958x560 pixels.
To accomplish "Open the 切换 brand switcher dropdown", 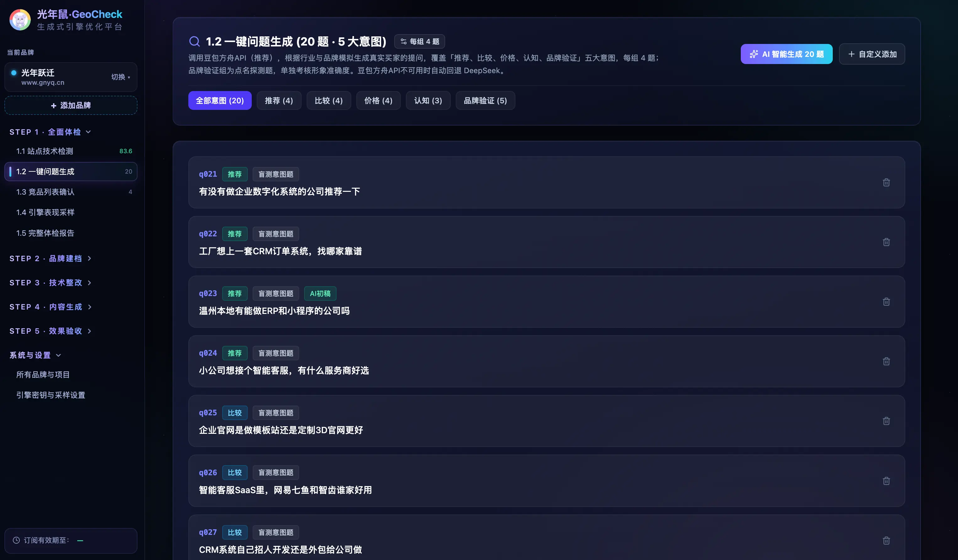I will pyautogui.click(x=121, y=77).
